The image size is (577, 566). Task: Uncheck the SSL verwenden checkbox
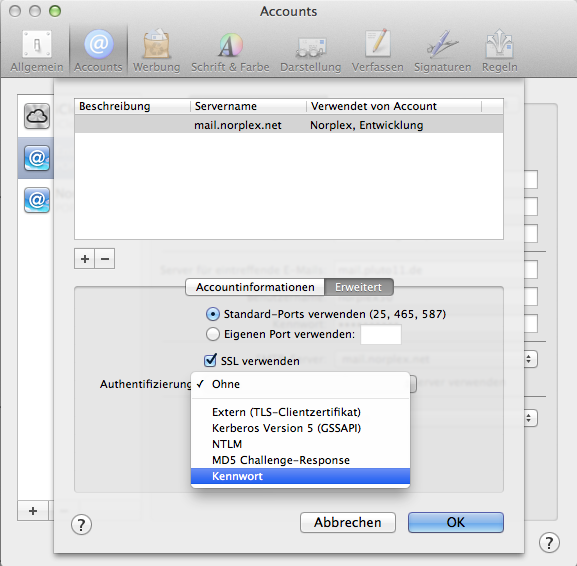click(x=210, y=360)
